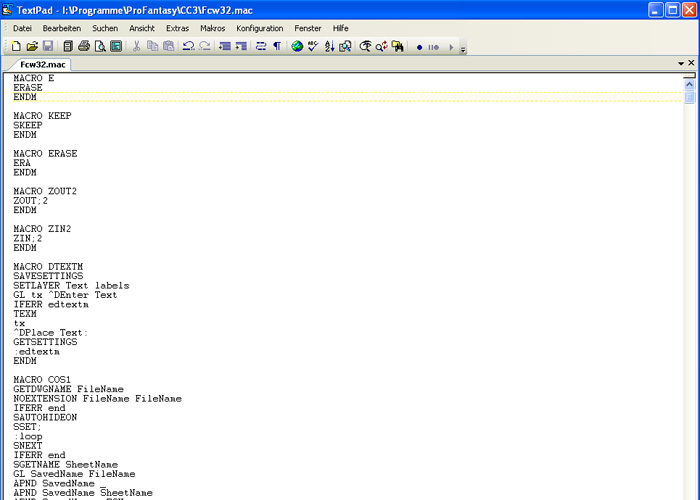Click the 'MACRO DTEXTM' line
The height and width of the screenshot is (500, 700).
(x=48, y=267)
